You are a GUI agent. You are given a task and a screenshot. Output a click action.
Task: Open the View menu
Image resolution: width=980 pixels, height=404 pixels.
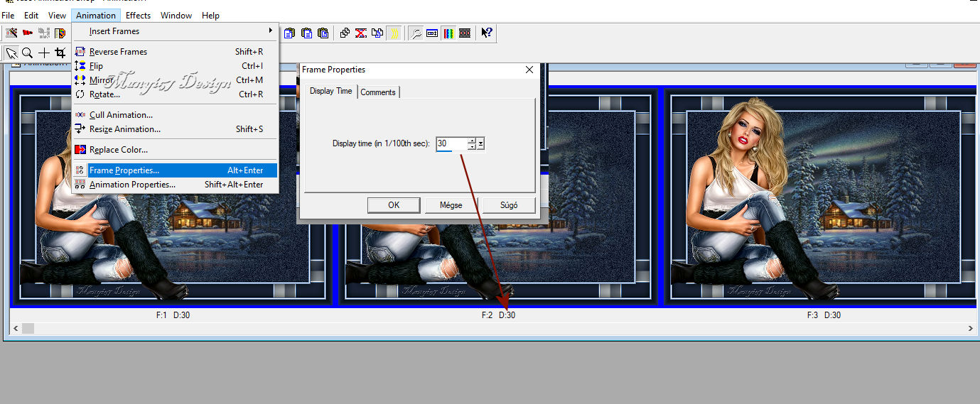pyautogui.click(x=57, y=15)
